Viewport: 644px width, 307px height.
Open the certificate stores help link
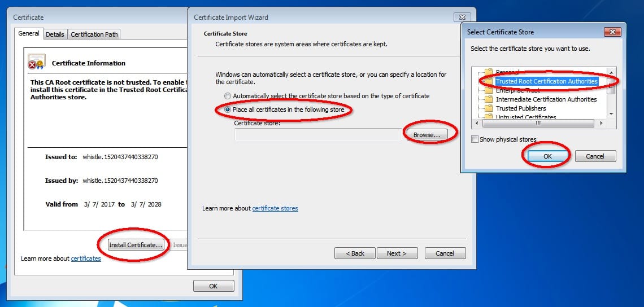(x=275, y=208)
